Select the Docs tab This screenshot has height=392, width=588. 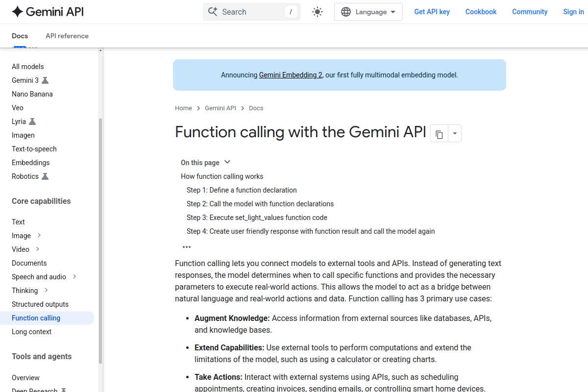20,36
